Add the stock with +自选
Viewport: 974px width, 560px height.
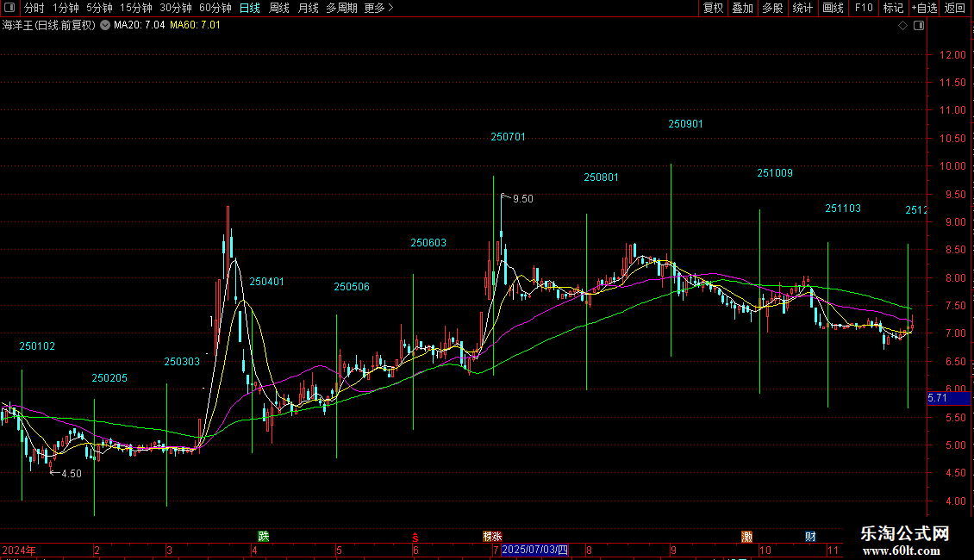pyautogui.click(x=924, y=8)
